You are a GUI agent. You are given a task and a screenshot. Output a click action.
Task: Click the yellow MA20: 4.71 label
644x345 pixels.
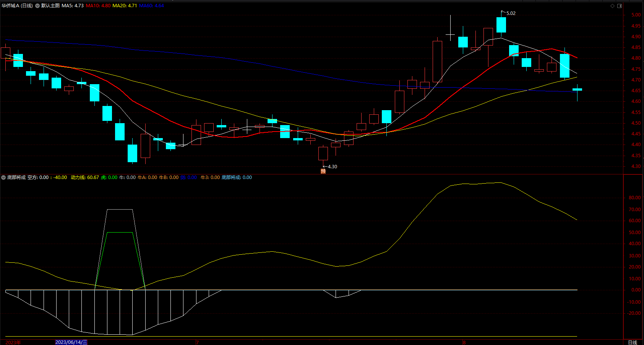coord(125,6)
